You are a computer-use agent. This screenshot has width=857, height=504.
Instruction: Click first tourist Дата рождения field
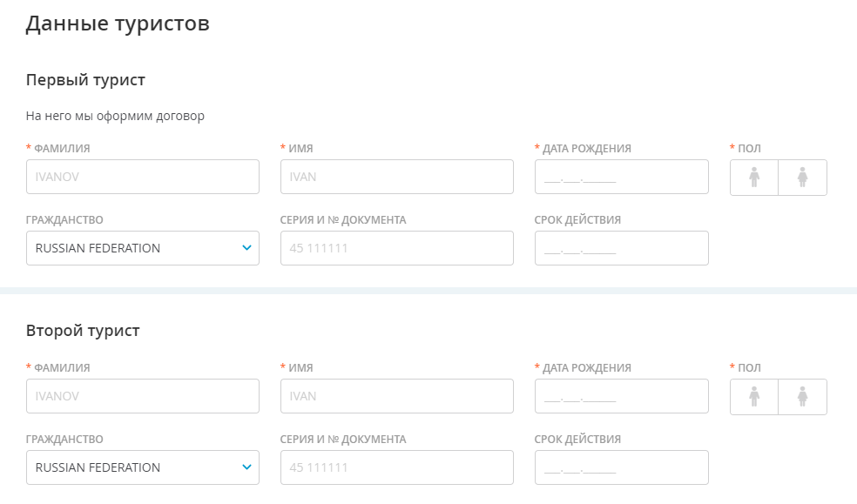point(622,177)
